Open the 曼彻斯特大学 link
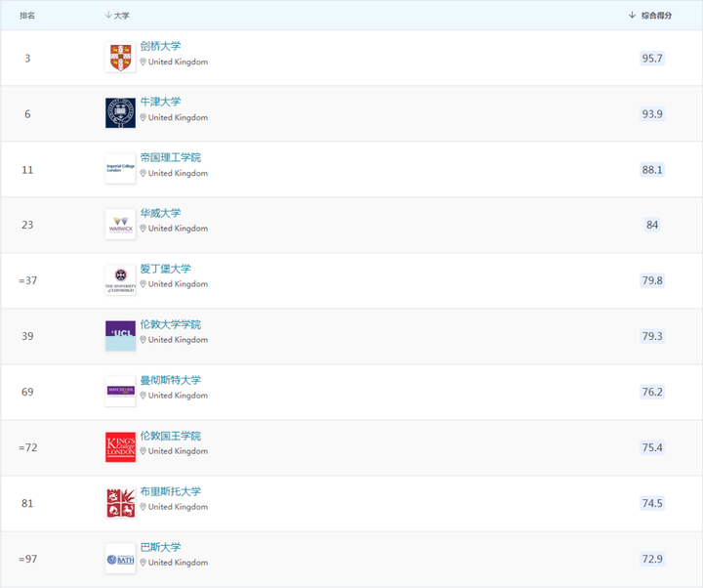Viewport: 703px width, 588px height. tap(170, 380)
